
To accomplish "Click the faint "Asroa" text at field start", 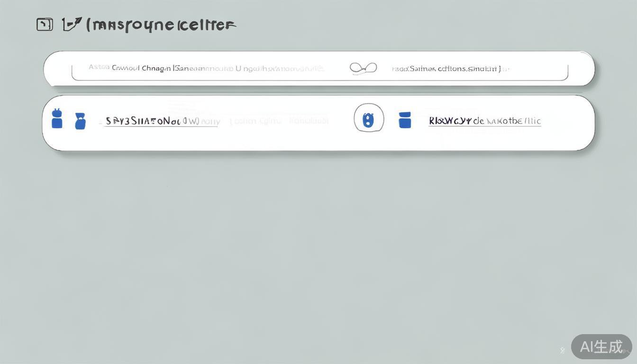I will click(99, 67).
